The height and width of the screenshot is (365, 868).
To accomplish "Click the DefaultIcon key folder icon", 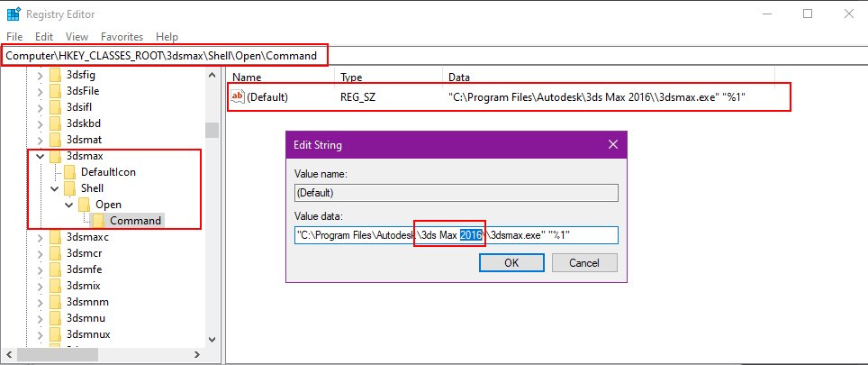I will tap(70, 171).
